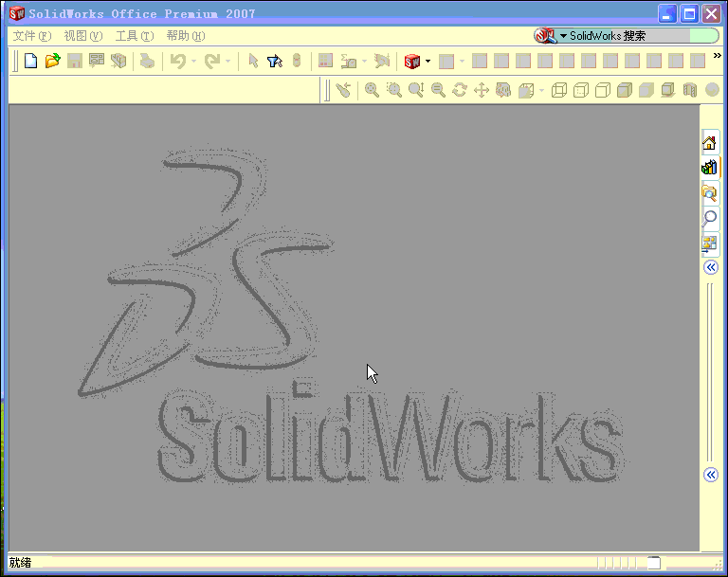Screen dimensions: 728x577
Task: Click the Zoom In/Out icon
Action: (416, 90)
